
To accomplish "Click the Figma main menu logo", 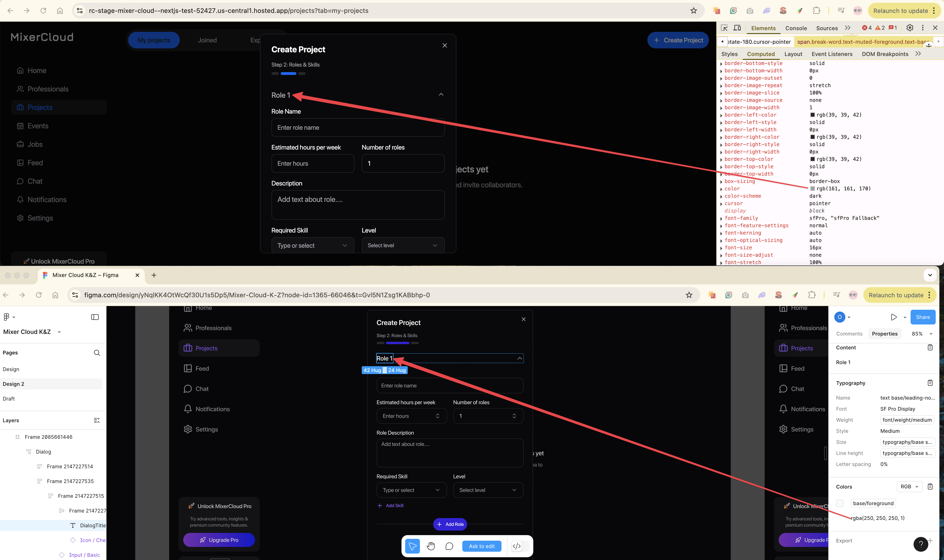I will (x=6, y=317).
